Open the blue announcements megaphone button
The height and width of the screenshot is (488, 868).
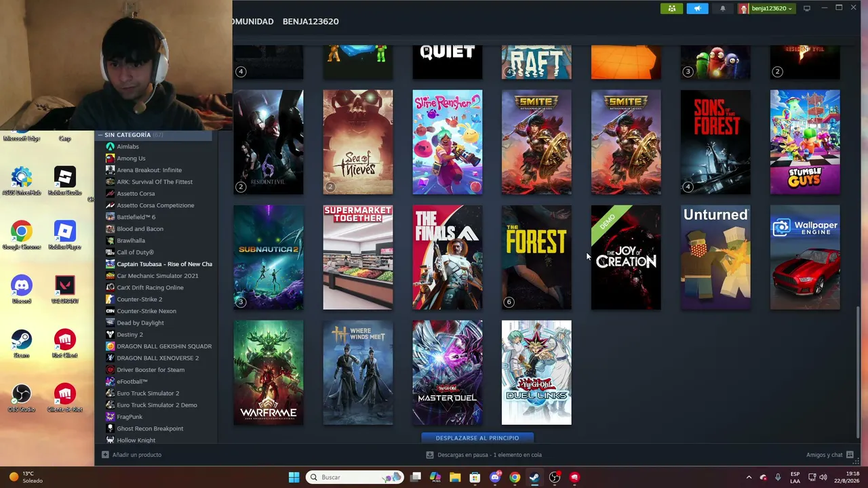point(697,8)
